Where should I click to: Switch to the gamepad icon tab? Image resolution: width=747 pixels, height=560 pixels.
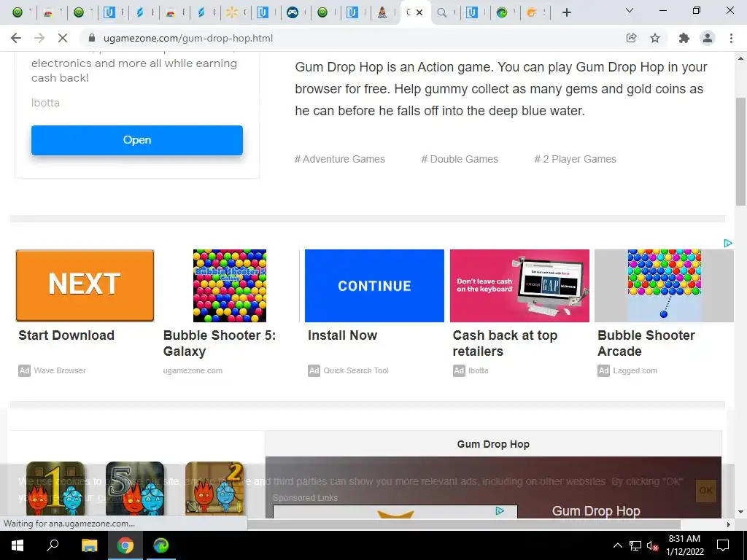[x=293, y=12]
